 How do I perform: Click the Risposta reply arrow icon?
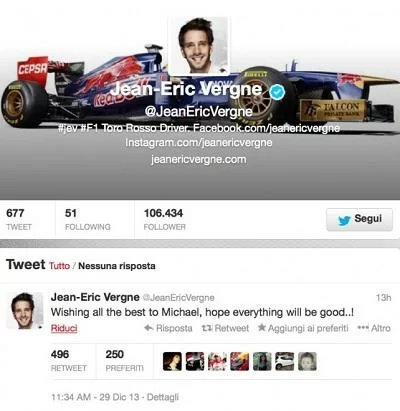(149, 328)
